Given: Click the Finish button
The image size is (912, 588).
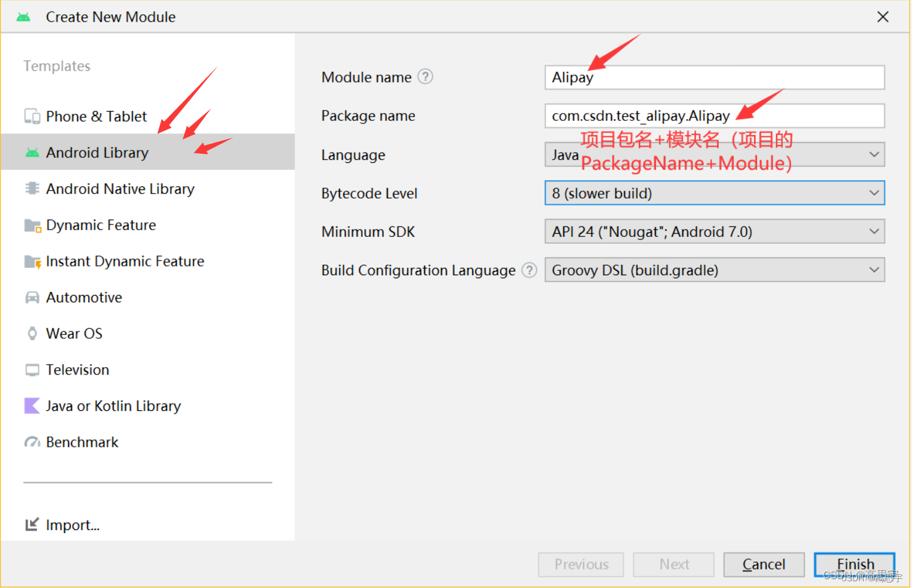Looking at the screenshot, I should pyautogui.click(x=855, y=565).
